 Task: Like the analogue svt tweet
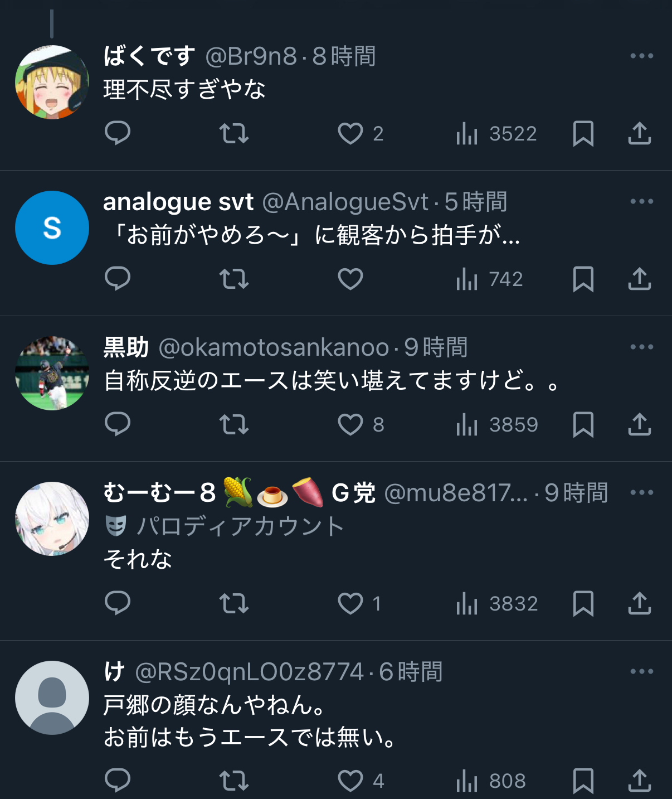(x=350, y=279)
